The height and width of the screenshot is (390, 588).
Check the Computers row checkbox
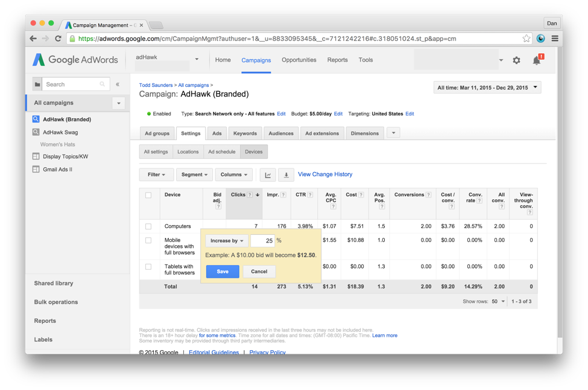(x=148, y=226)
